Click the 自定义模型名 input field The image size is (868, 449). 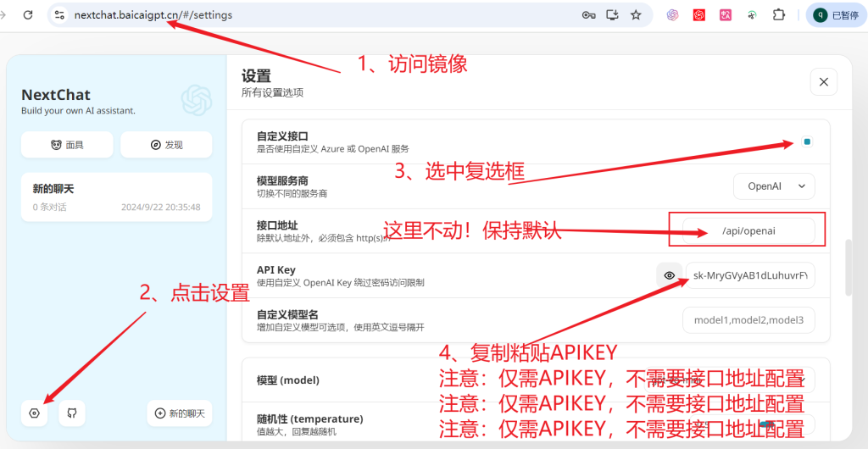pos(749,320)
